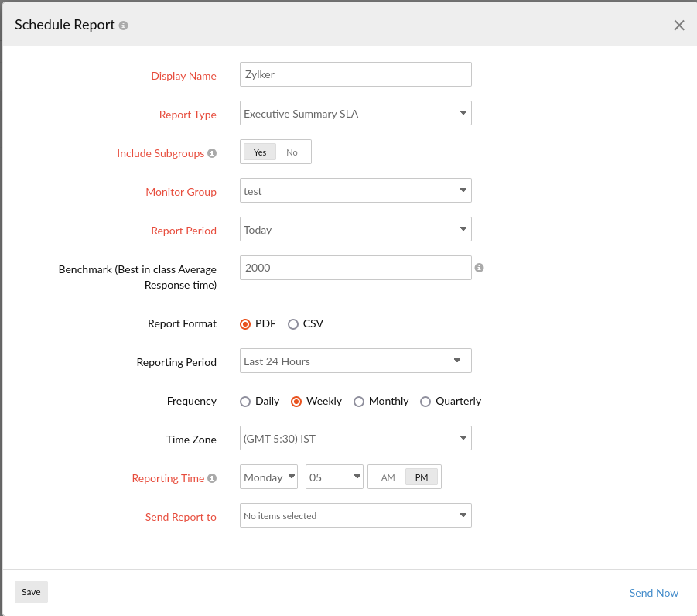Click the Reporting Time info icon
The image size is (697, 616).
[x=210, y=478]
